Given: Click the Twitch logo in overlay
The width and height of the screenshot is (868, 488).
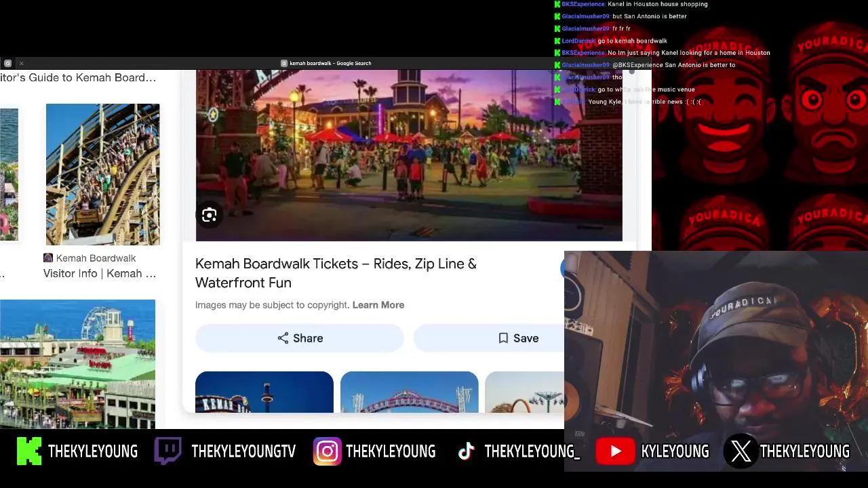Looking at the screenshot, I should [x=167, y=451].
